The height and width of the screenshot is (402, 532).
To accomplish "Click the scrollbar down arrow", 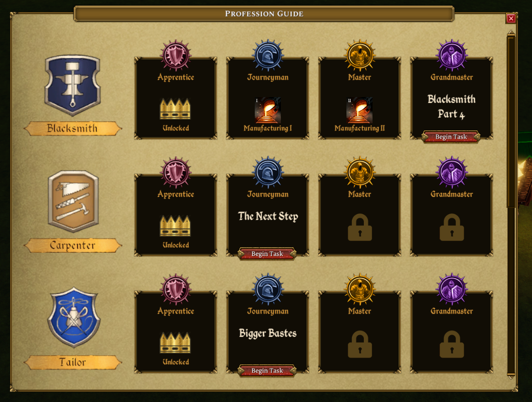I will [511, 376].
